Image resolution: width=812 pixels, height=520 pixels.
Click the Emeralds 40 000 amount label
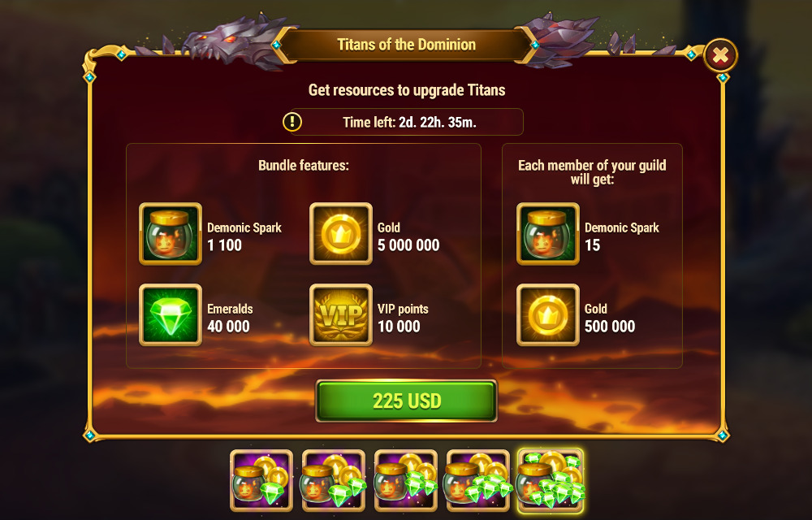click(228, 327)
